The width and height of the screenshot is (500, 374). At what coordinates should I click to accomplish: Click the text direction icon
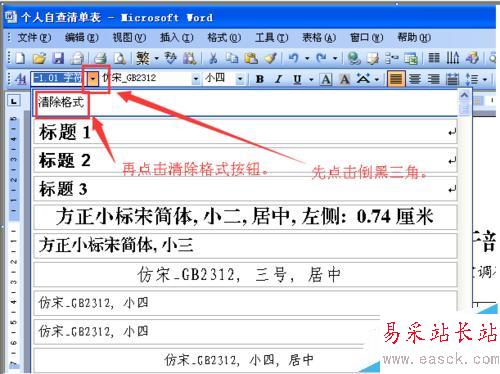click(x=453, y=58)
